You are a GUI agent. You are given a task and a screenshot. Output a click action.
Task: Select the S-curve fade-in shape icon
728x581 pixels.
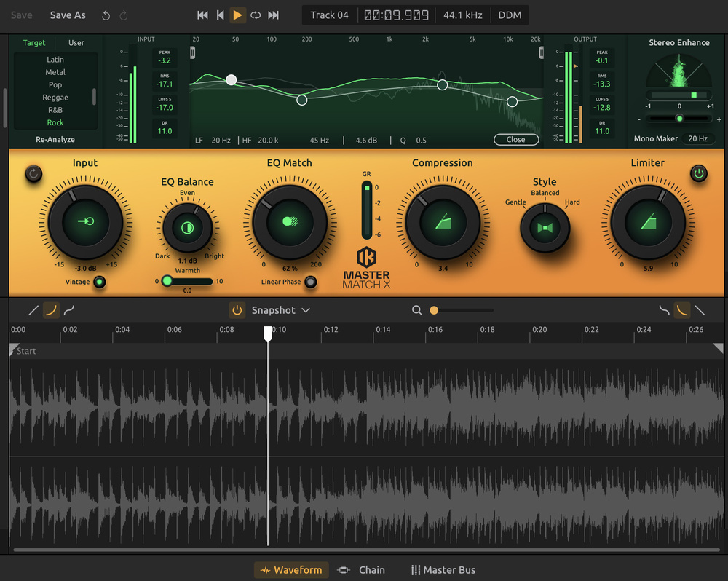tap(69, 310)
